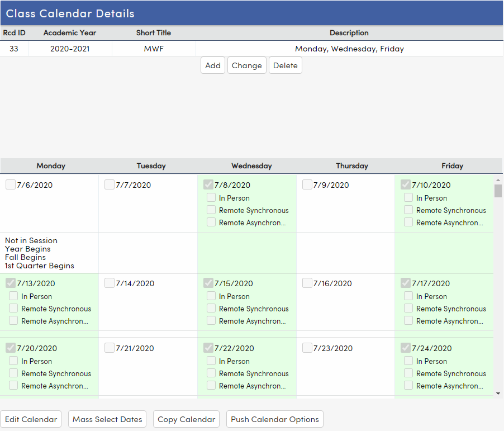This screenshot has width=504, height=431.
Task: Click the Rcd ID column header
Action: tap(14, 33)
